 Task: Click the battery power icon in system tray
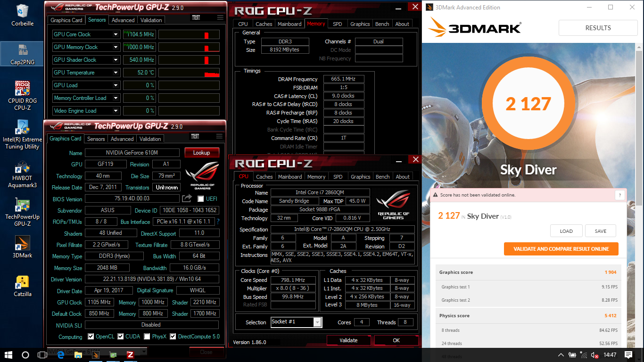[572, 354]
